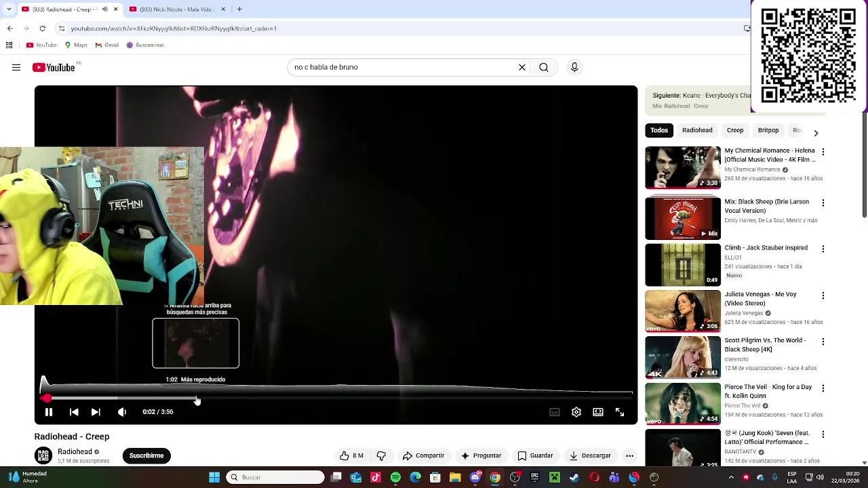
Task: Open a new browser tab
Action: 239,9
